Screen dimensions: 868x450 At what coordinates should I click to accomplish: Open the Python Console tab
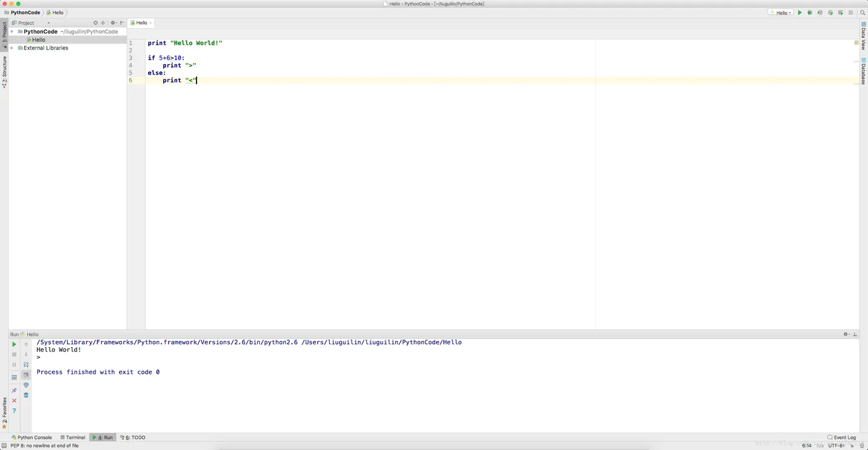click(32, 438)
